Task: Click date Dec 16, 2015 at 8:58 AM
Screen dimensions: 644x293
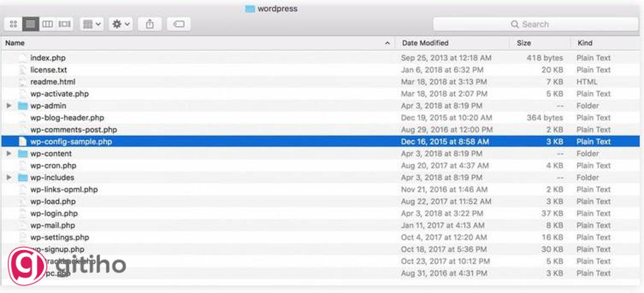Action: point(445,142)
